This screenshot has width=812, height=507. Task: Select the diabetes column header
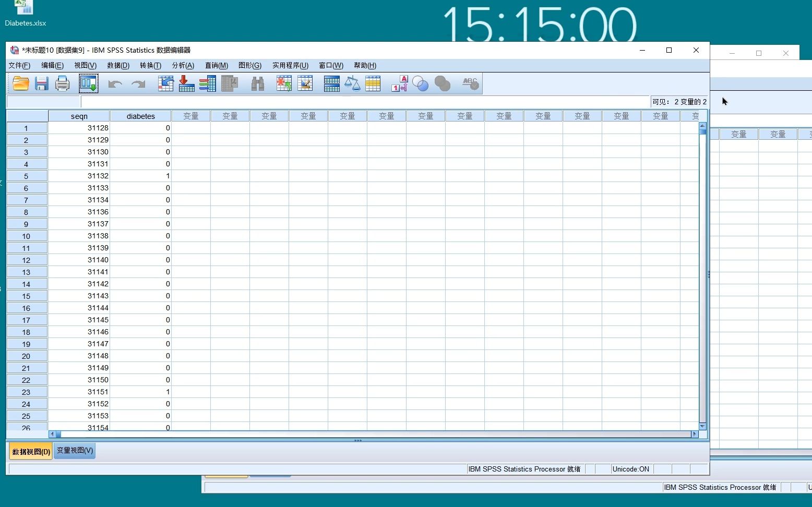[141, 116]
